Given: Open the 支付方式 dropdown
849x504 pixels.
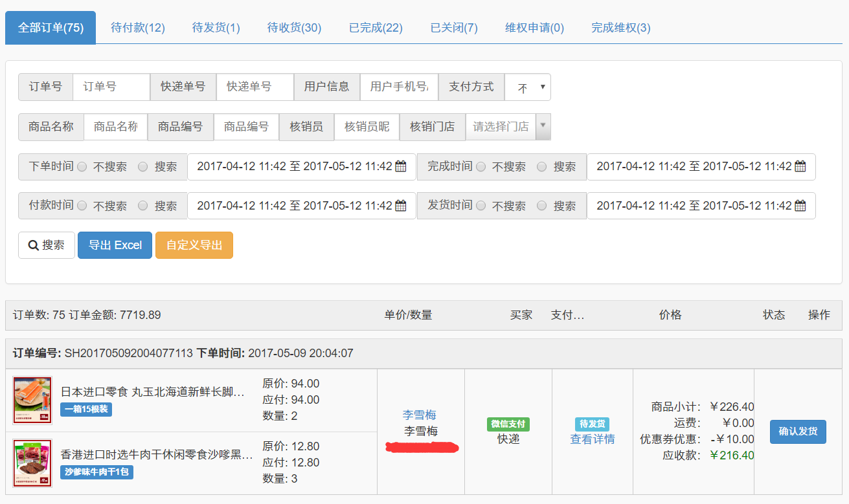Looking at the screenshot, I should [x=528, y=87].
